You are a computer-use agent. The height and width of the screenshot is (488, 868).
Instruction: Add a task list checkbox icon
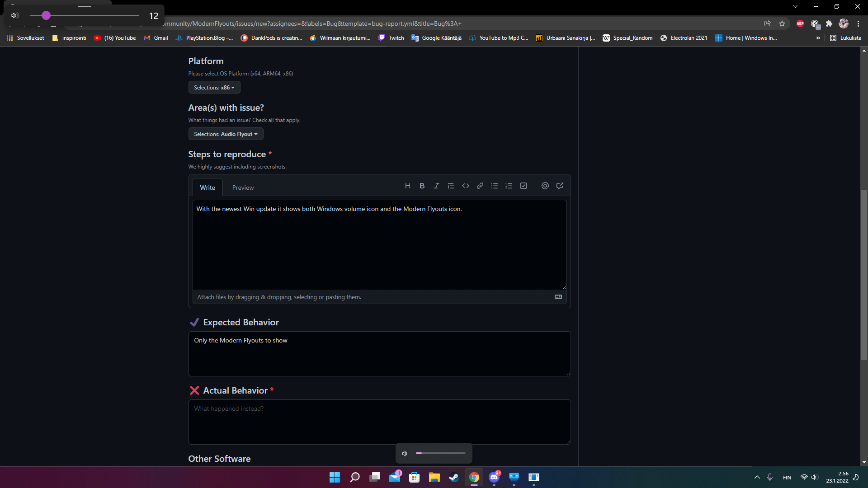tap(524, 186)
